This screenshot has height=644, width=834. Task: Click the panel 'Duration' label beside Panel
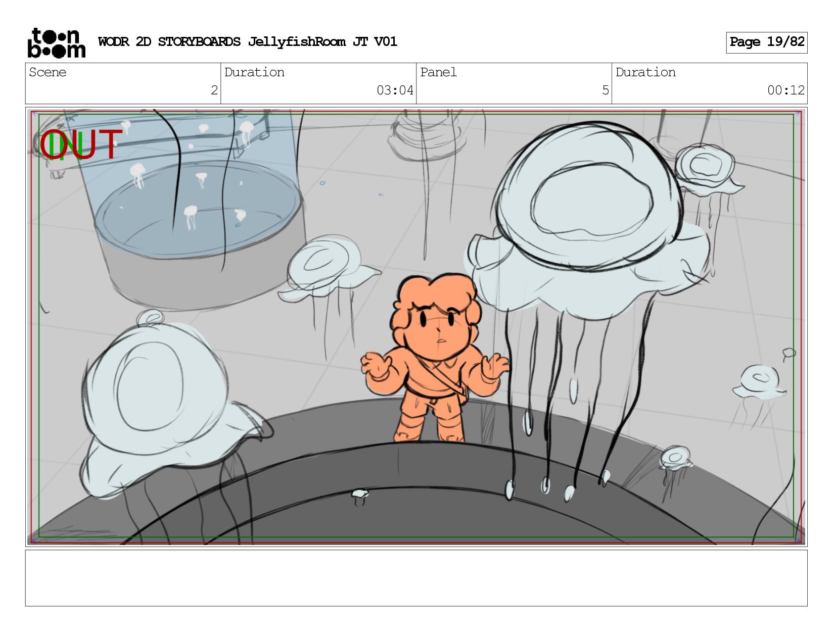pyautogui.click(x=645, y=72)
